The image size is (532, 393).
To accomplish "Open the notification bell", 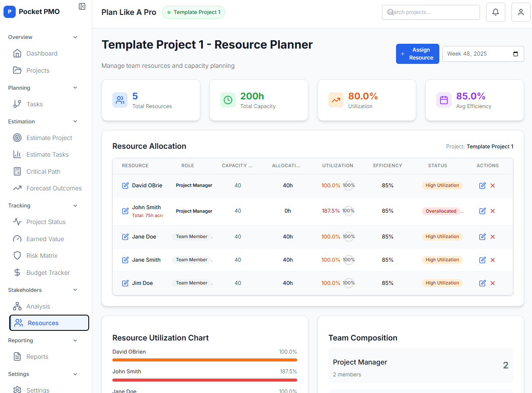I will pyautogui.click(x=495, y=12).
